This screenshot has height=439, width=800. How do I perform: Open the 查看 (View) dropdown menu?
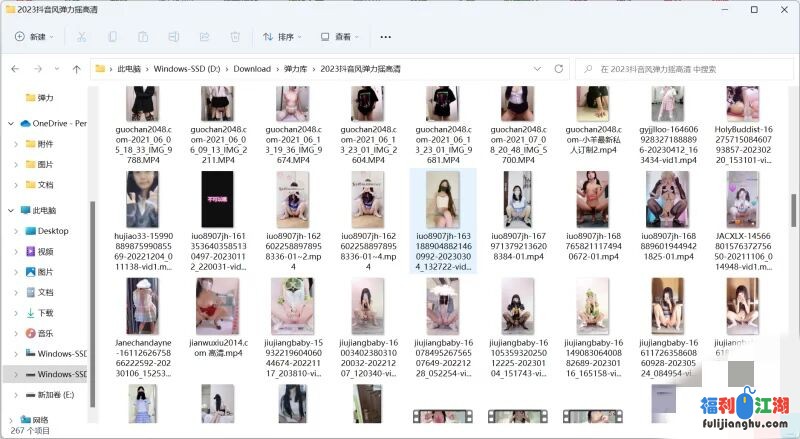pos(341,36)
